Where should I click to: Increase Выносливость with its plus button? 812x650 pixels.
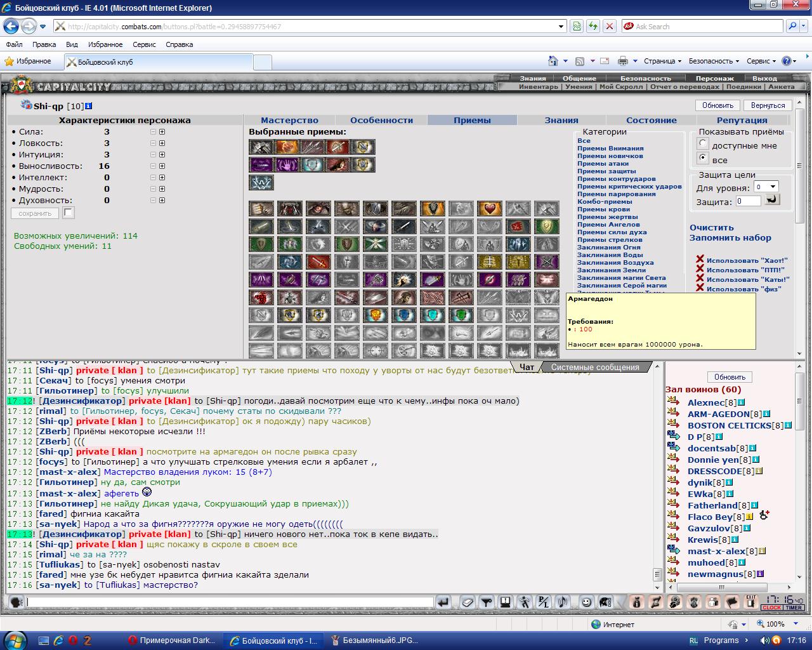pyautogui.click(x=162, y=166)
